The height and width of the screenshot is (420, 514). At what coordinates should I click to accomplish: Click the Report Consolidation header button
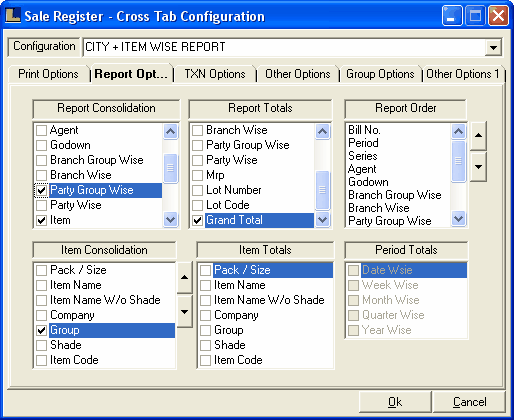click(x=106, y=108)
